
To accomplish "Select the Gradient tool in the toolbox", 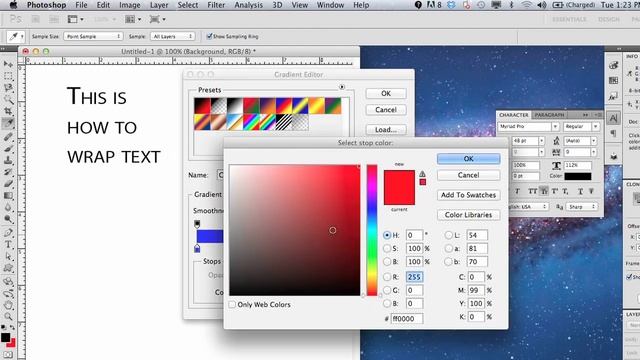I will coord(8,196).
